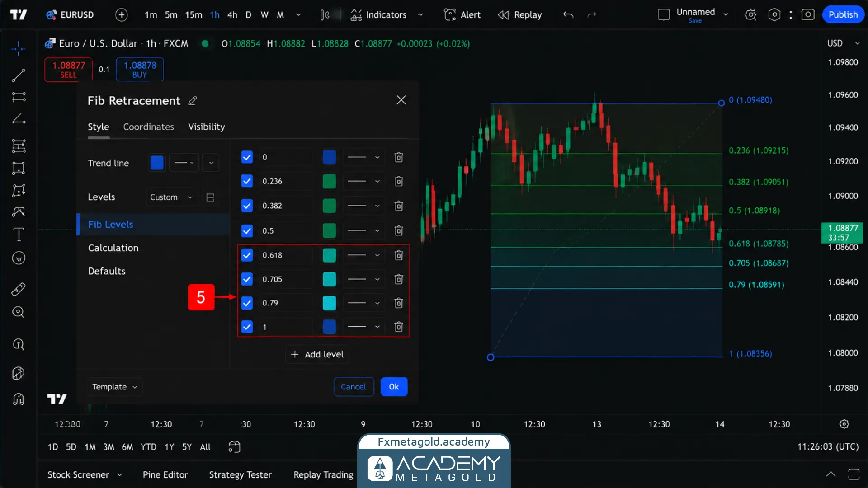Select the Text tool in left toolbar
868x488 pixels.
pos(19,235)
